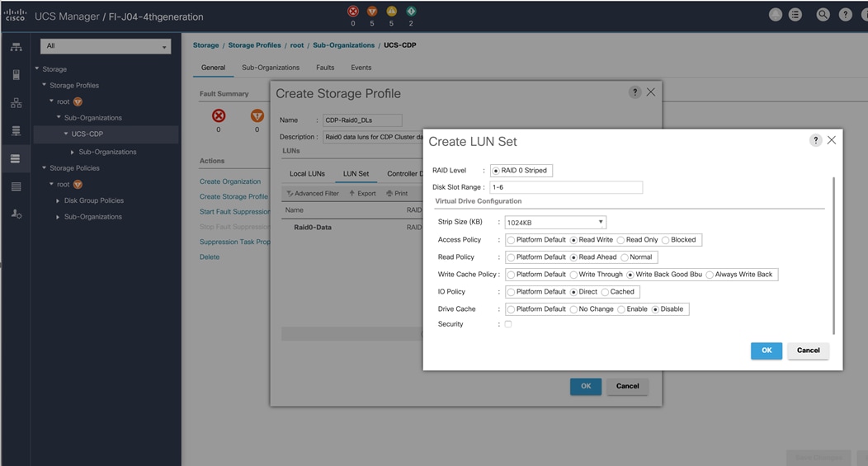This screenshot has width=868, height=466.
Task: Switch to the Faults tab
Action: coord(325,68)
